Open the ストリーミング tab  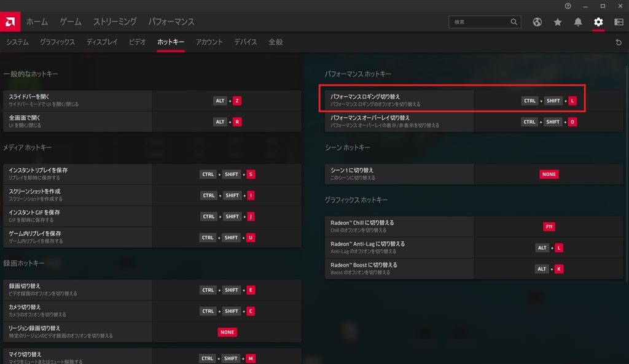(115, 21)
